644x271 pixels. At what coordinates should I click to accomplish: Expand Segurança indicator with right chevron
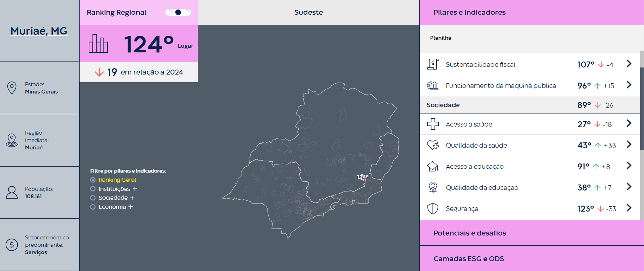pos(629,208)
